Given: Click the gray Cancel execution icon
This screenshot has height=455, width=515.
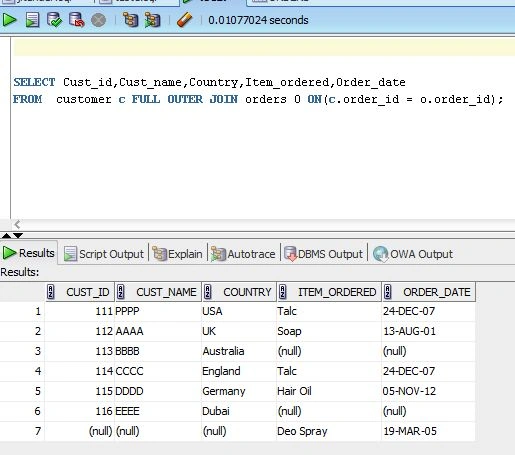Looking at the screenshot, I should 99,20.
